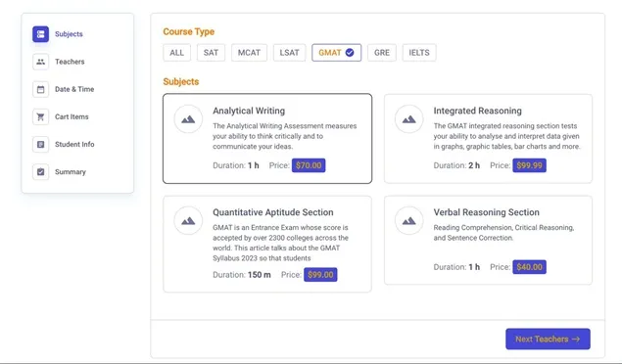The height and width of the screenshot is (364, 622).
Task: Open the Student Info step label
Action: [74, 144]
